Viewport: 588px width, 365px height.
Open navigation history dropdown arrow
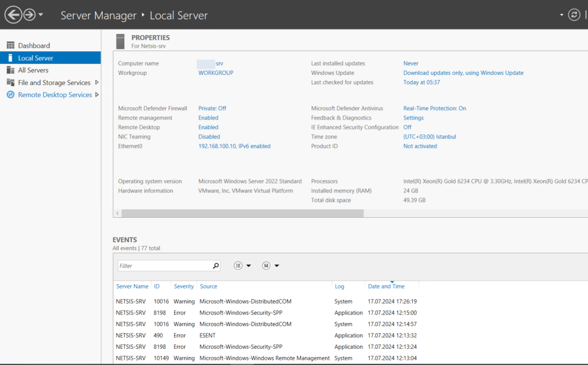click(41, 15)
